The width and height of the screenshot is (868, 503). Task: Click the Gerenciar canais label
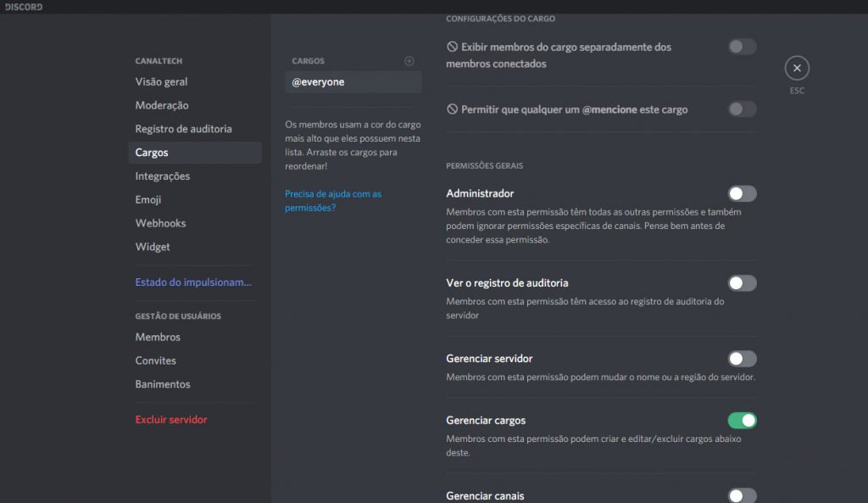click(x=485, y=496)
